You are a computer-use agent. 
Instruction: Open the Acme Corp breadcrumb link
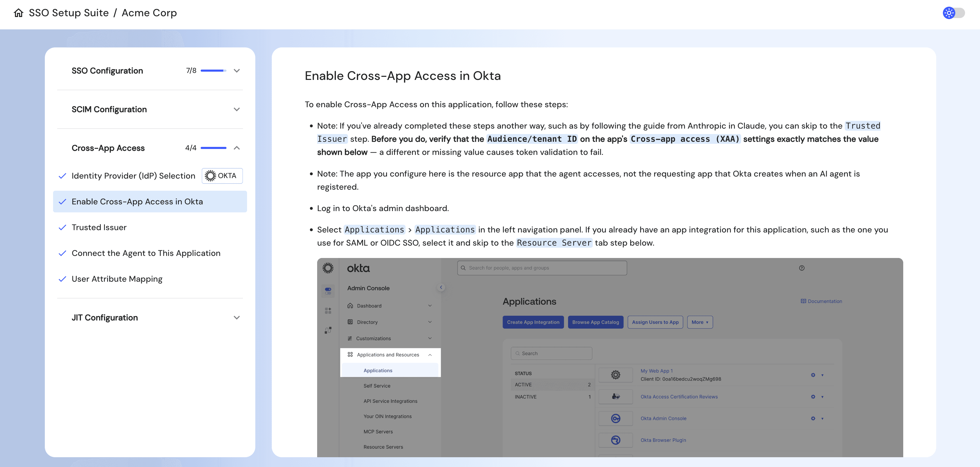click(x=149, y=13)
